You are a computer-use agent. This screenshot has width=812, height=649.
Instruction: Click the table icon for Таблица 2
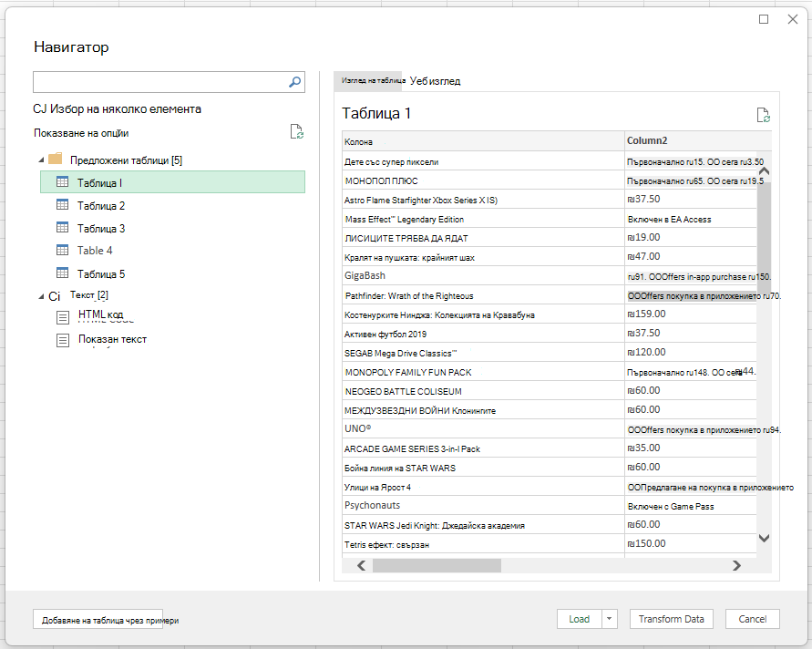[x=62, y=204]
